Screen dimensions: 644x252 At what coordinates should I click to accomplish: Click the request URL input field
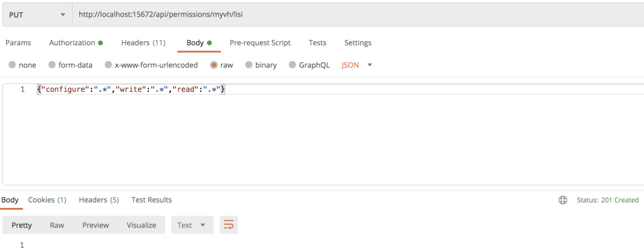click(x=358, y=14)
